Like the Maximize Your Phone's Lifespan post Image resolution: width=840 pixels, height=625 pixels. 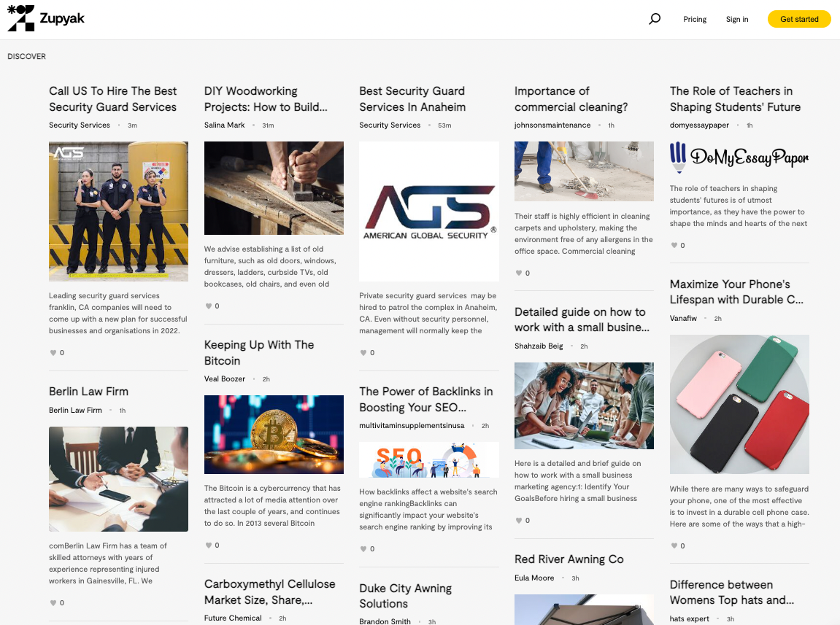(674, 546)
